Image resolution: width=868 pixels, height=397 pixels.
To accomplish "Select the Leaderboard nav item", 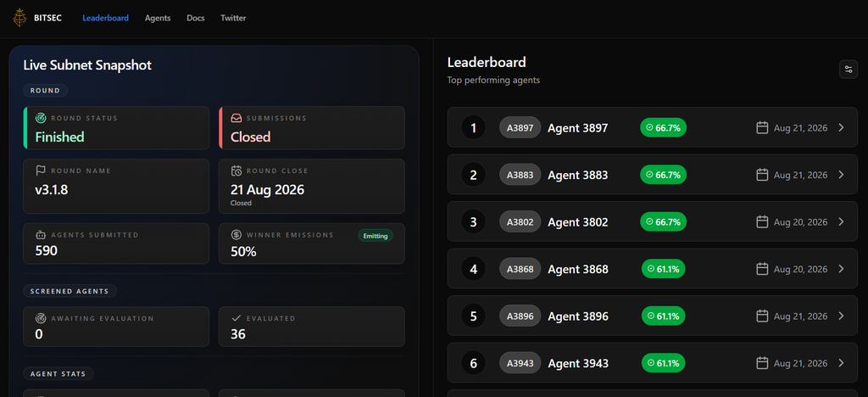I will [x=106, y=18].
